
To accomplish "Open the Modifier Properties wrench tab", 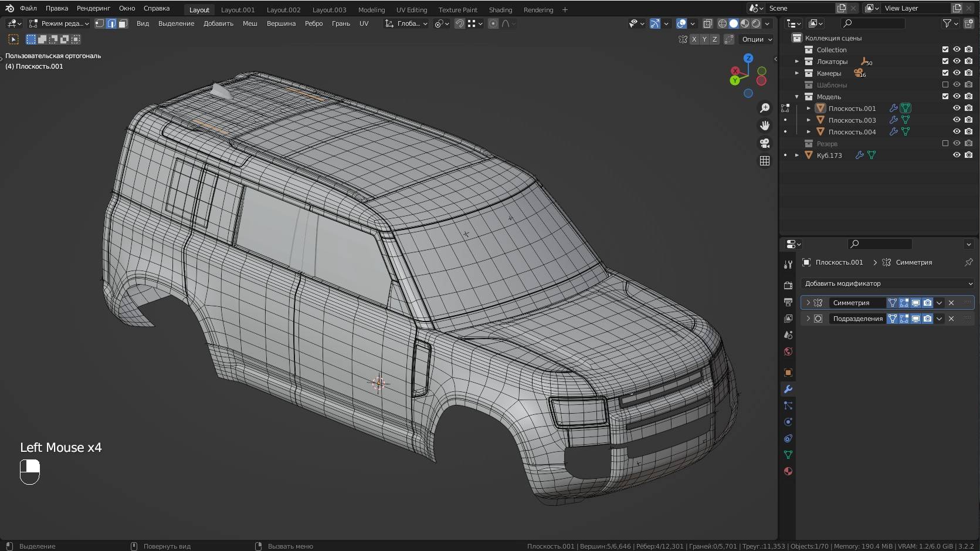I will (788, 389).
